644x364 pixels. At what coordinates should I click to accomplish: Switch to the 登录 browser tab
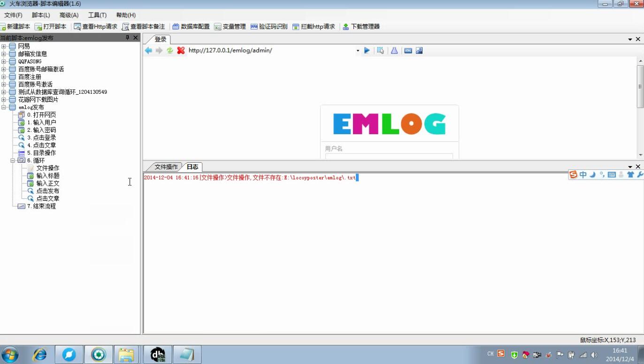point(161,39)
